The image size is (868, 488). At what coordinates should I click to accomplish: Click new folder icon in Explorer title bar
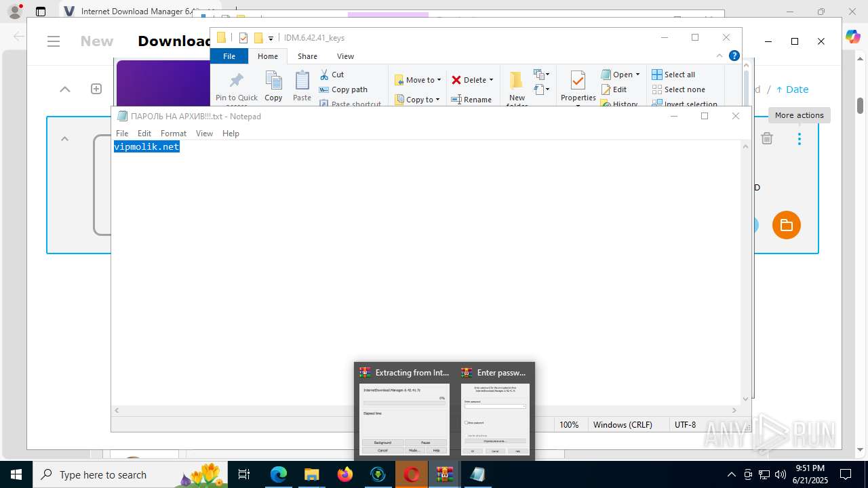click(x=258, y=38)
